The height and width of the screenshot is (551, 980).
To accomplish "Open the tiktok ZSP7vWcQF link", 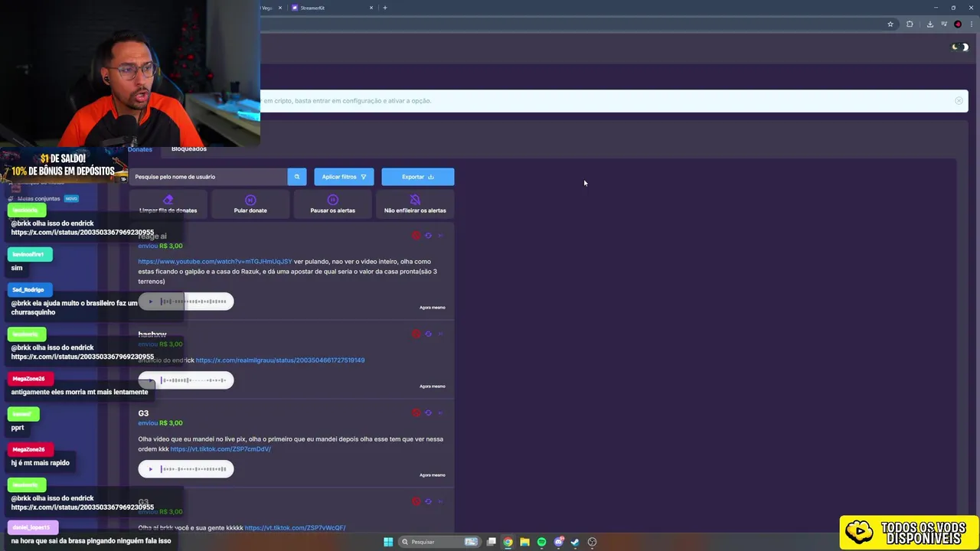I will (296, 528).
